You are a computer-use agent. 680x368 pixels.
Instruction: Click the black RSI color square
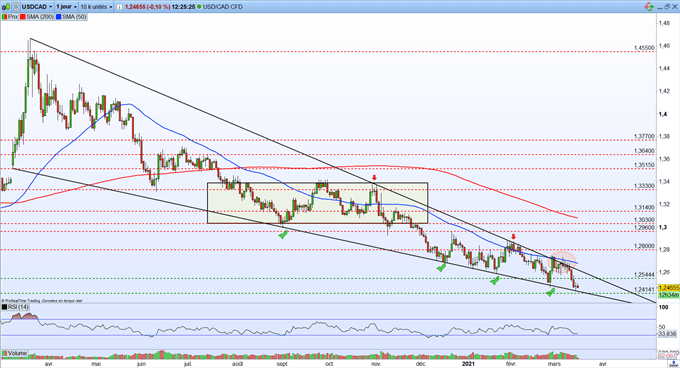tap(4, 307)
